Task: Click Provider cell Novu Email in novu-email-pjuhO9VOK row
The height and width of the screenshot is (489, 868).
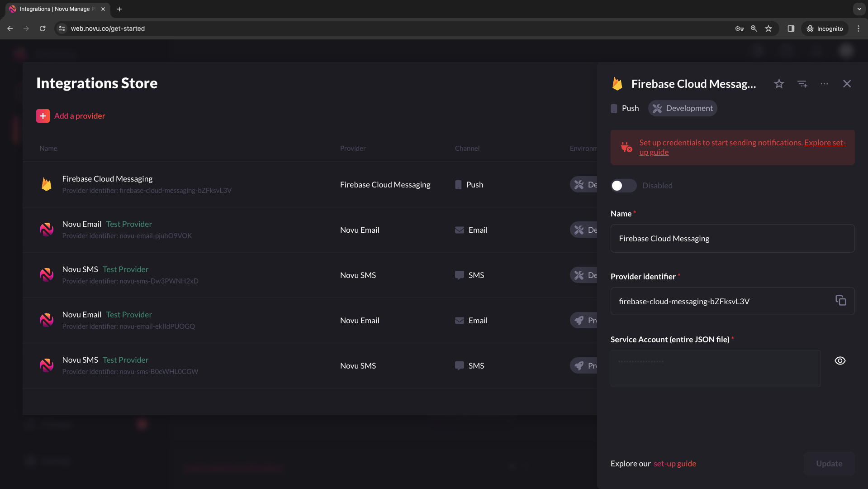Action: (360, 230)
